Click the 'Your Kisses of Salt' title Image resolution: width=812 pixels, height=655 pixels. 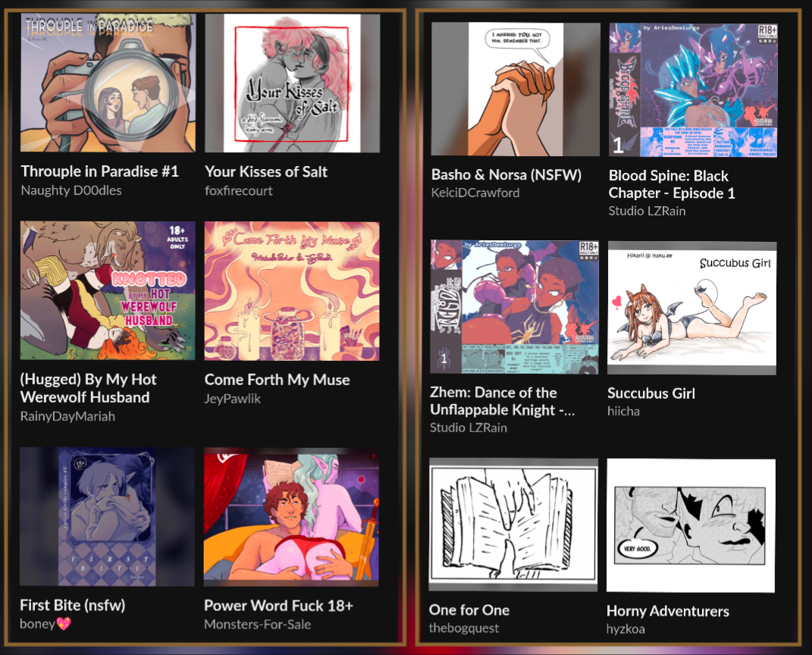[266, 171]
